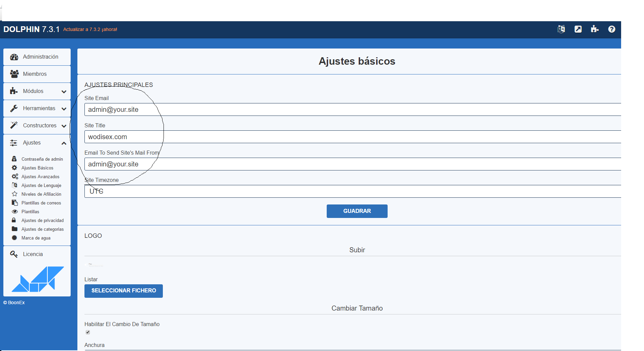Viewport: 644px width, 351px height.
Task: Click the SELECCIONAR FICHERO button
Action: [123, 291]
